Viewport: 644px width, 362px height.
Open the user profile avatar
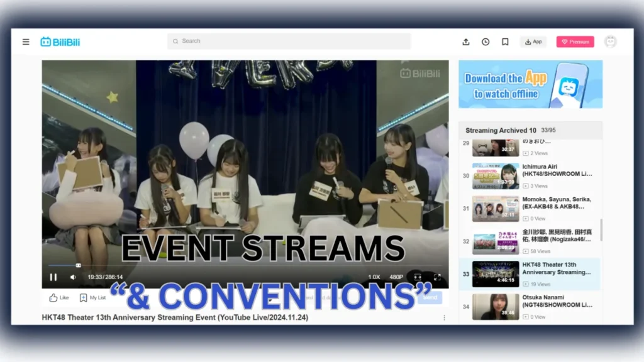pos(610,42)
